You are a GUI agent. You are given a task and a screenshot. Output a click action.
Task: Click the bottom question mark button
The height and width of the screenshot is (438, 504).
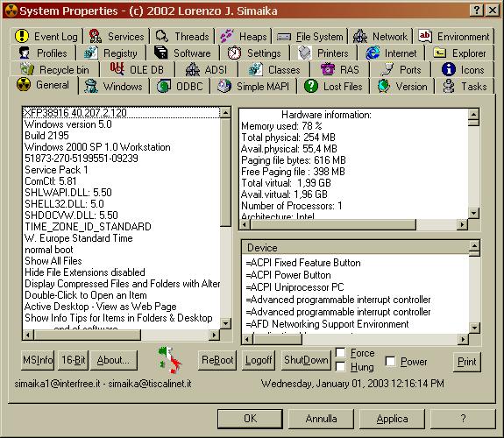point(463,419)
